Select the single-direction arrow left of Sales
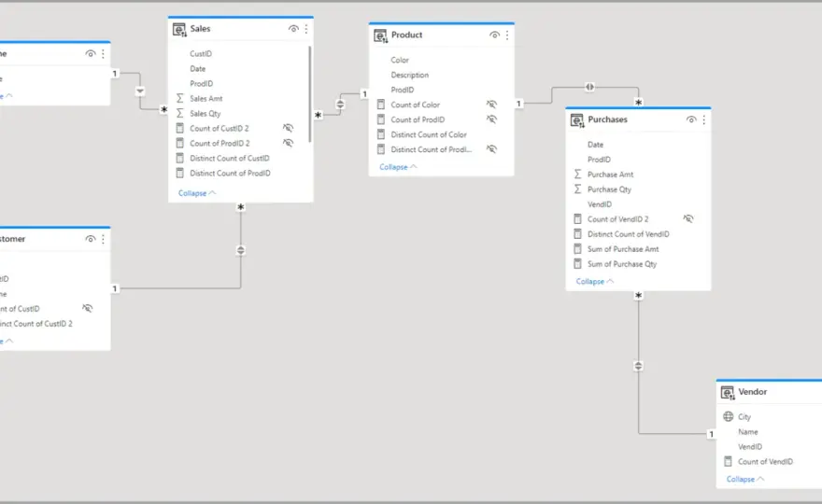This screenshot has width=822, height=504. point(140,91)
